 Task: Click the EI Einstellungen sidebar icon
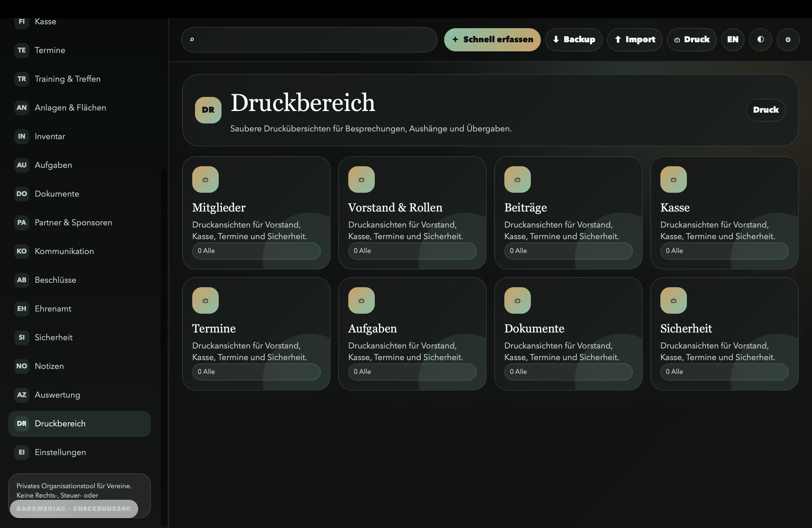[22, 452]
